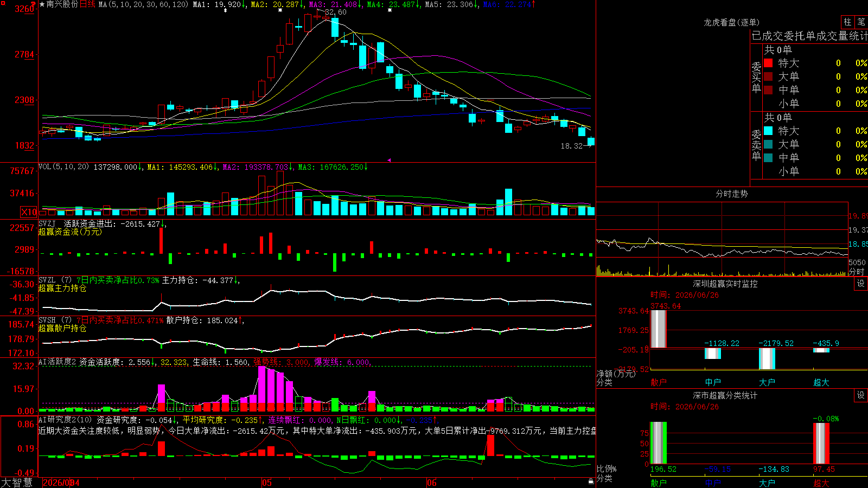Select the SVZL (7) indicator name

click(x=55, y=280)
